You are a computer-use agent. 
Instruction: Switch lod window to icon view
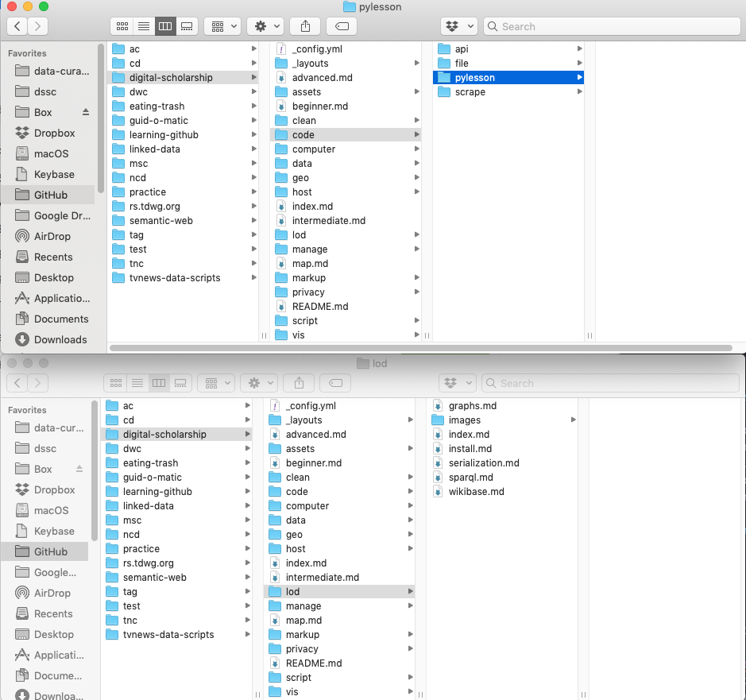point(116,383)
